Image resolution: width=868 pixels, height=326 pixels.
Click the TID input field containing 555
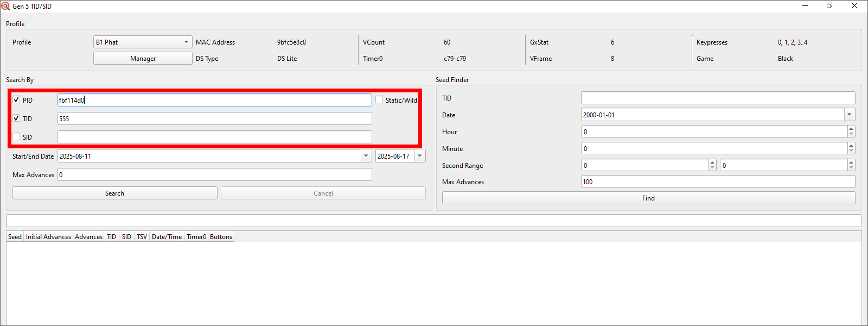[x=214, y=118]
